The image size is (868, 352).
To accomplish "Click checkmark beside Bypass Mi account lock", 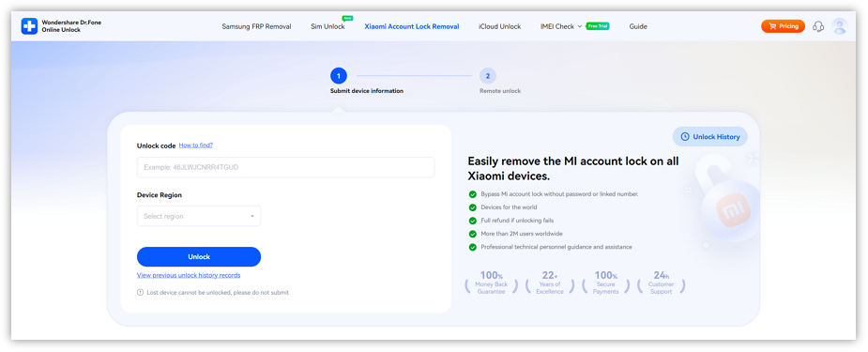I will pos(472,194).
